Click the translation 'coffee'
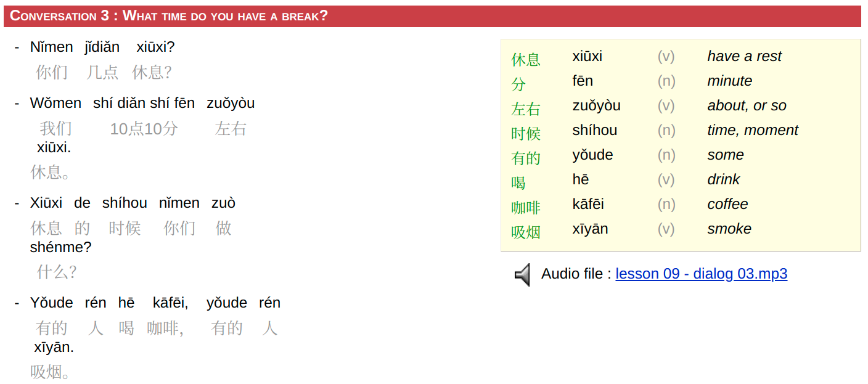868x384 pixels. click(728, 204)
